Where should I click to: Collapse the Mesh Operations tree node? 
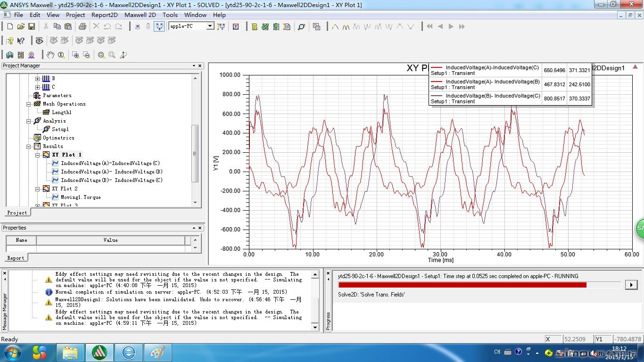point(29,104)
